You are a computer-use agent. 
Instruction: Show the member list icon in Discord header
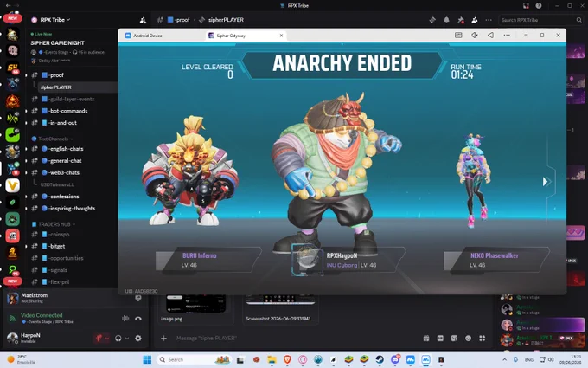[475, 20]
